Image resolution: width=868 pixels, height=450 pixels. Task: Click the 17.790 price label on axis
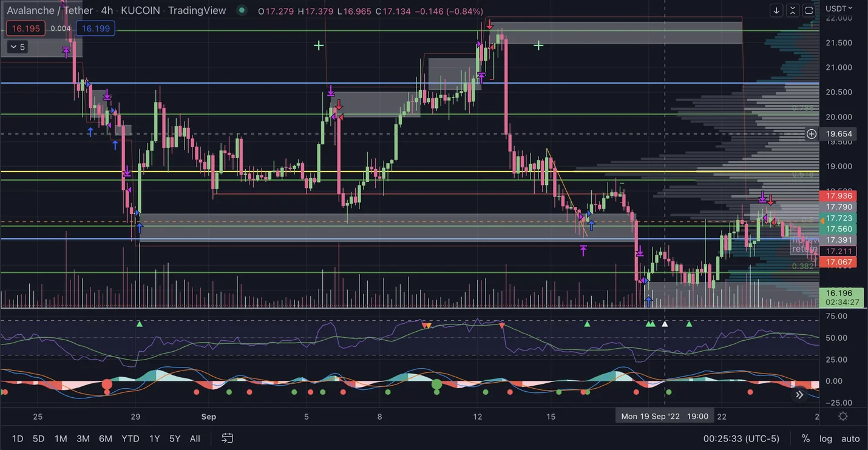[x=839, y=207]
